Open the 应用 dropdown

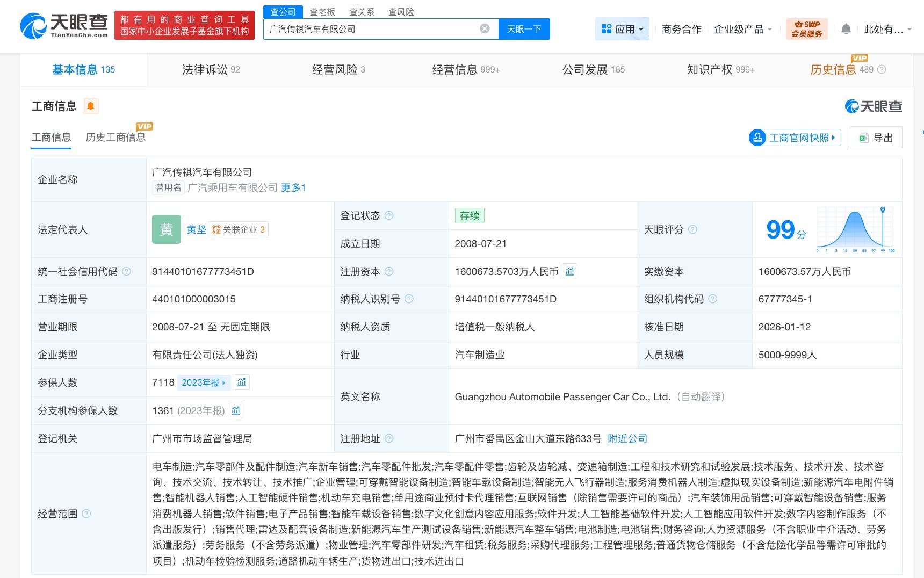pos(622,28)
